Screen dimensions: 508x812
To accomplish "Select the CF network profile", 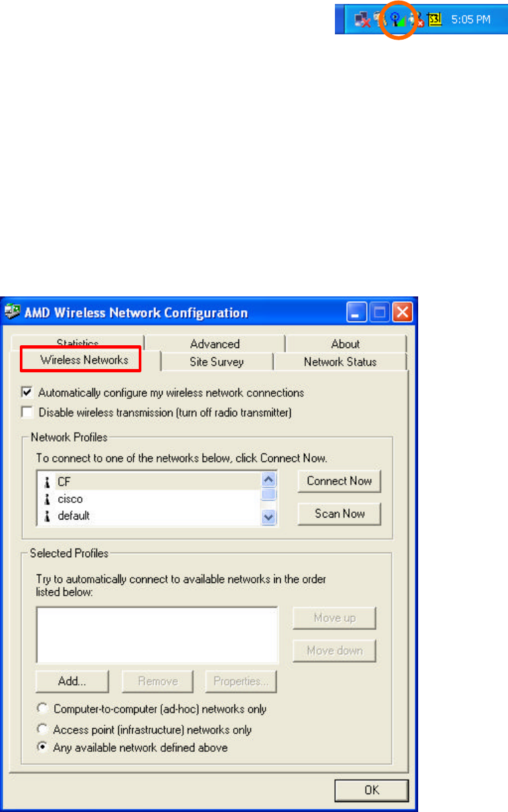I will (x=149, y=482).
